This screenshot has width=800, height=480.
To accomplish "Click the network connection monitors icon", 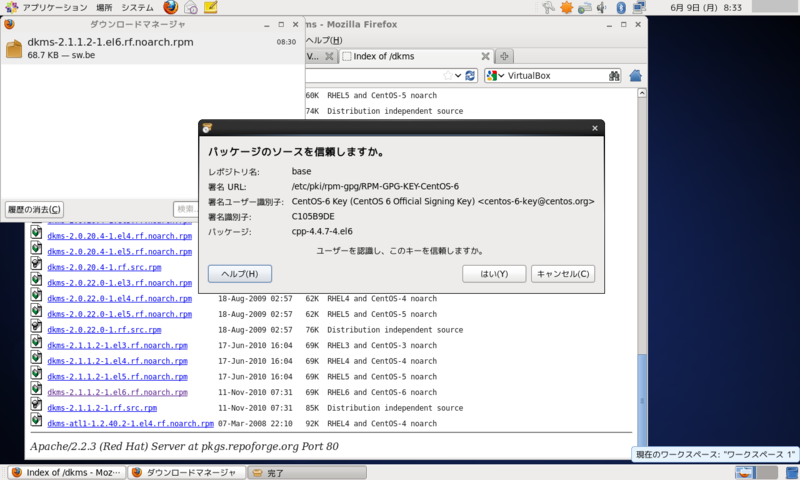I will coord(639,7).
